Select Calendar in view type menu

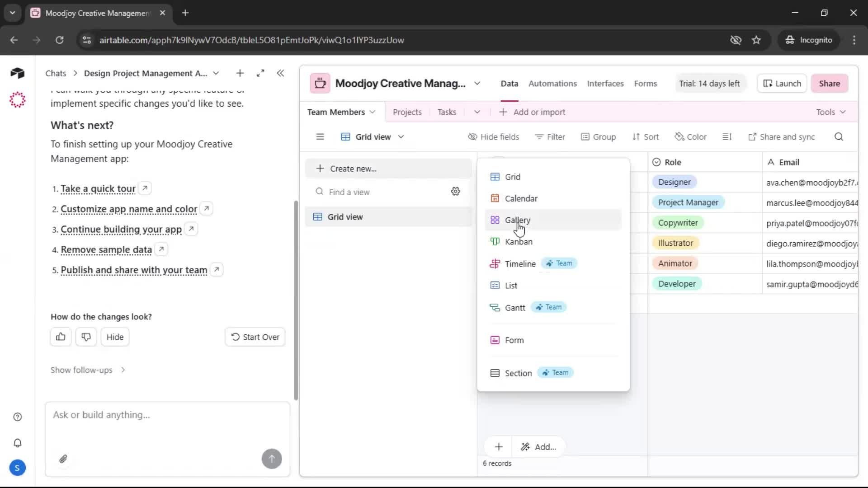pyautogui.click(x=553, y=198)
